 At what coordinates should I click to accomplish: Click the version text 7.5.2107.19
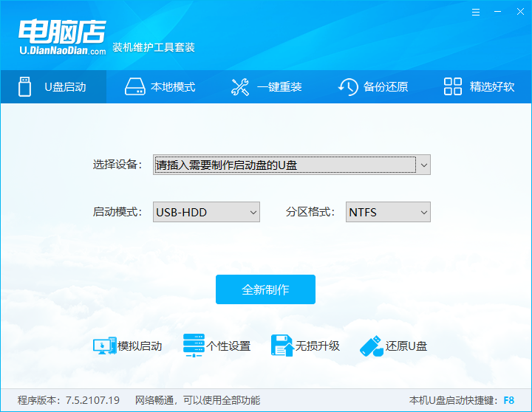92,400
